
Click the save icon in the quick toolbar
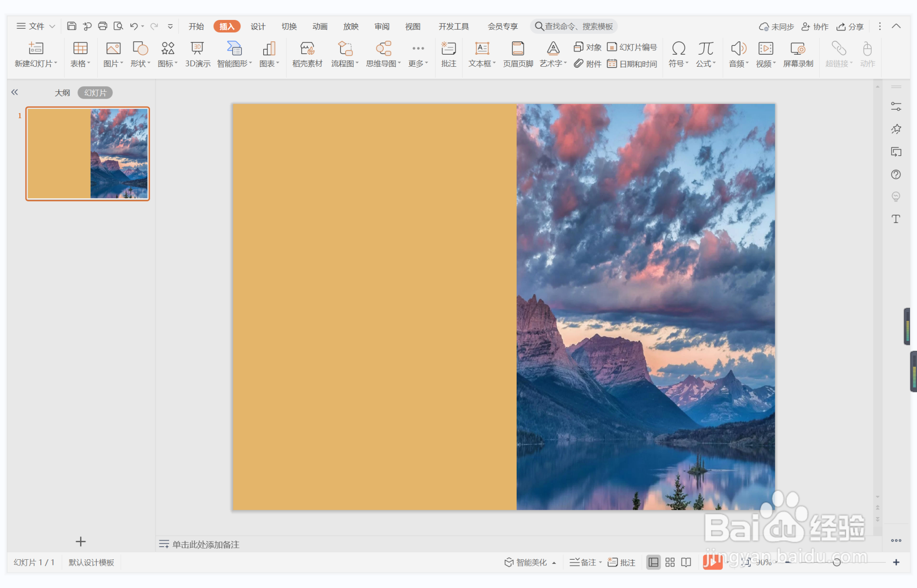pos(71,26)
